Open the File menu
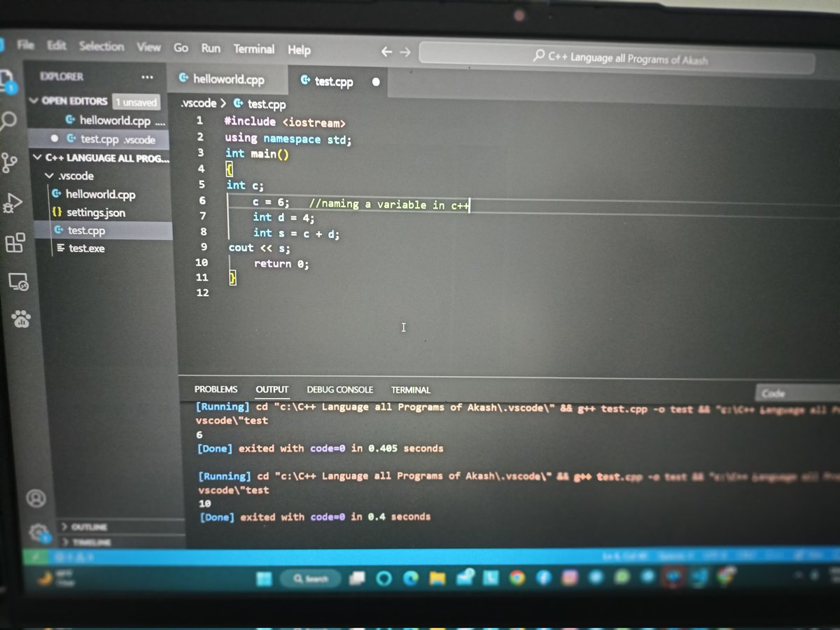 tap(25, 45)
